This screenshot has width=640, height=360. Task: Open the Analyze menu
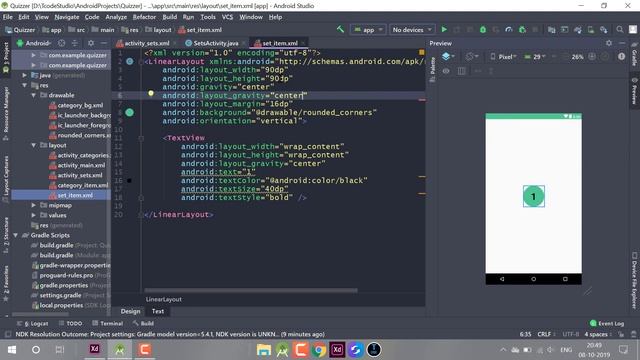coord(116,17)
